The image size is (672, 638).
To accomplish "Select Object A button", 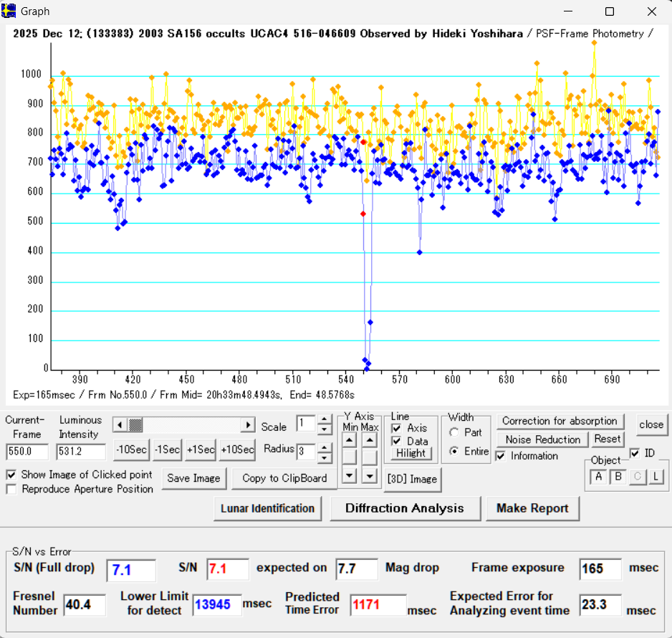I will (x=599, y=477).
